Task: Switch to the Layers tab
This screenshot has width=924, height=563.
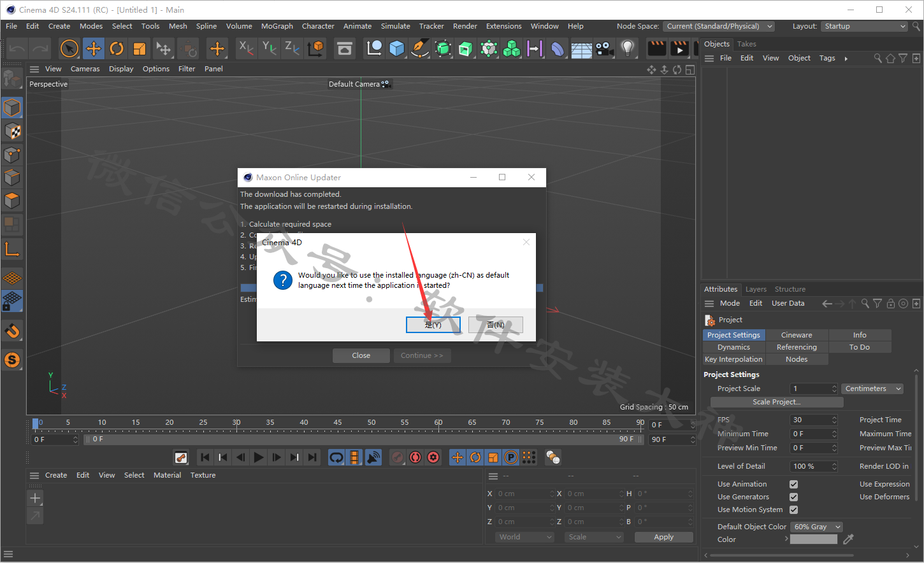Action: (x=756, y=289)
